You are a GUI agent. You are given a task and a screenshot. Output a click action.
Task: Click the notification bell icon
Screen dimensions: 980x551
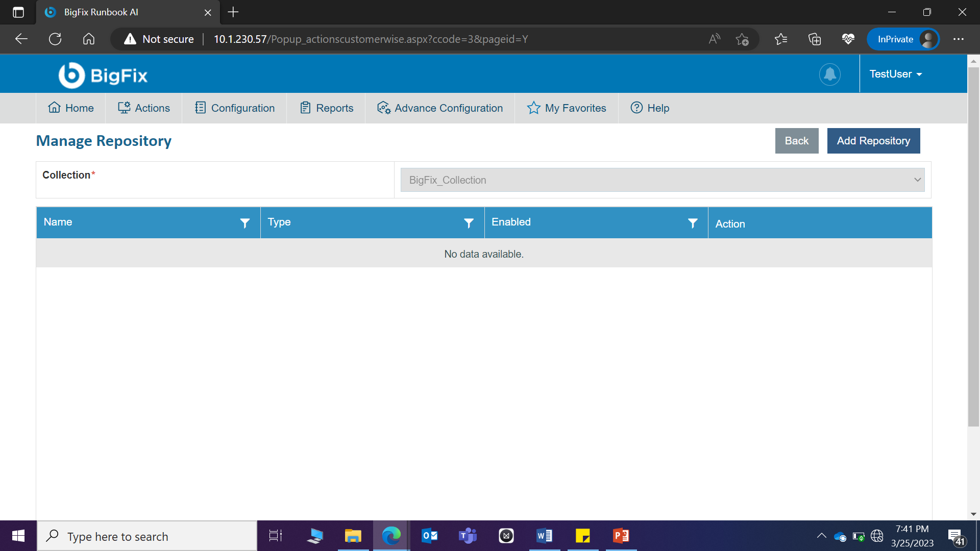click(x=829, y=74)
